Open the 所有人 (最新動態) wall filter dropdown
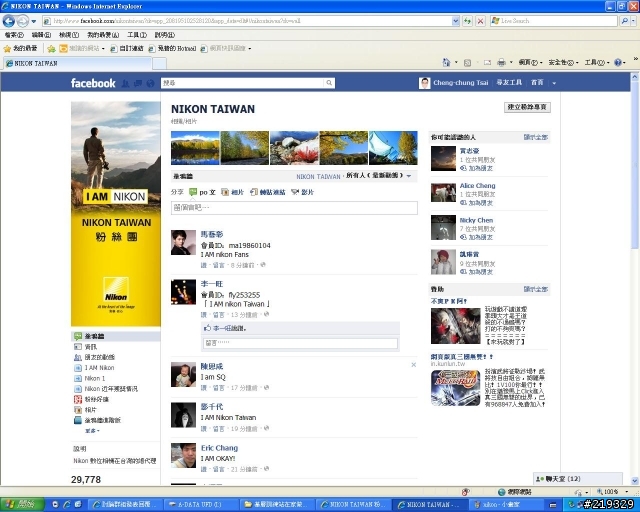 [378, 176]
